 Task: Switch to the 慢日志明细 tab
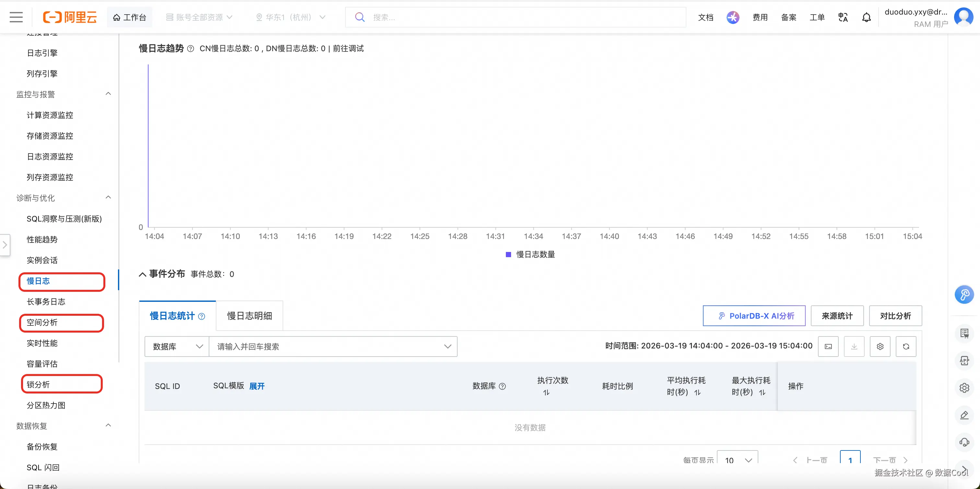(x=249, y=316)
